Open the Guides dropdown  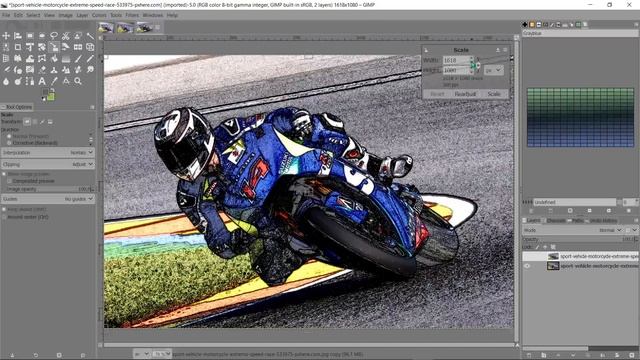click(48, 199)
